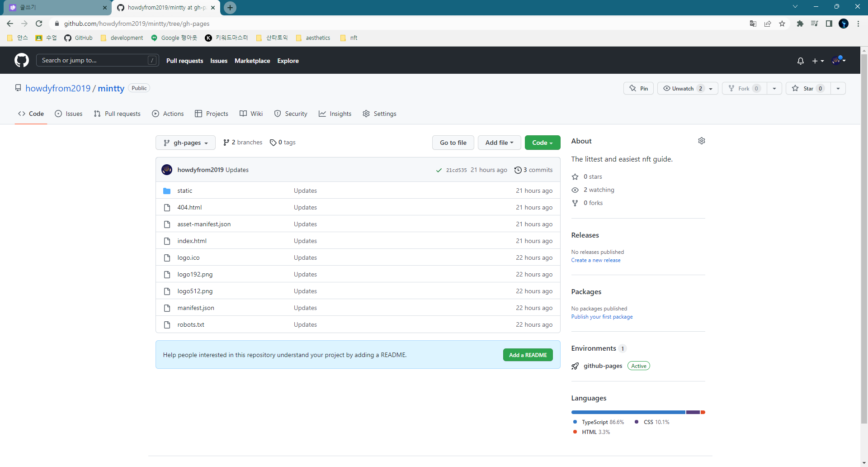Open the notifications bell
Viewport: 868px width, 467px height.
click(801, 61)
